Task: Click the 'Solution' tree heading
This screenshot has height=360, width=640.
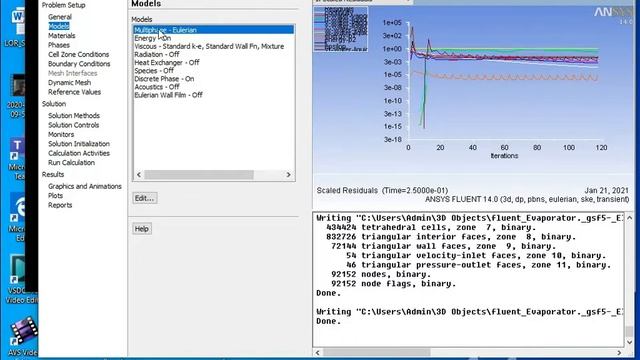Action: [53, 104]
